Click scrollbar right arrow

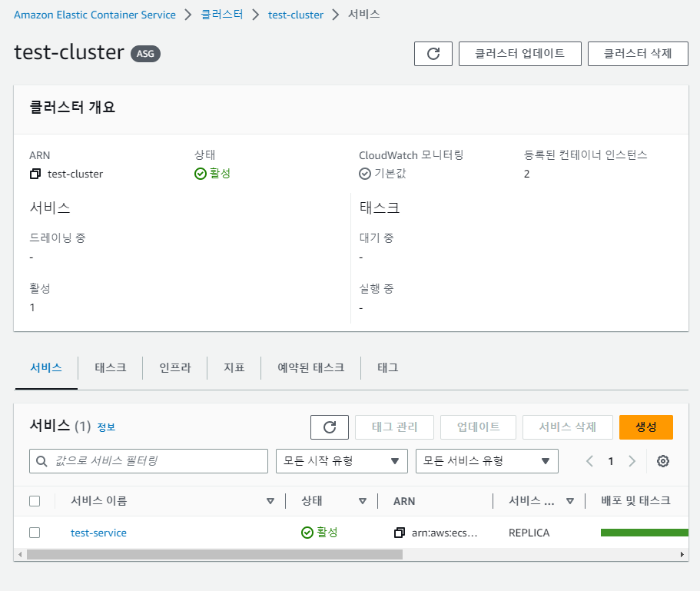click(682, 554)
